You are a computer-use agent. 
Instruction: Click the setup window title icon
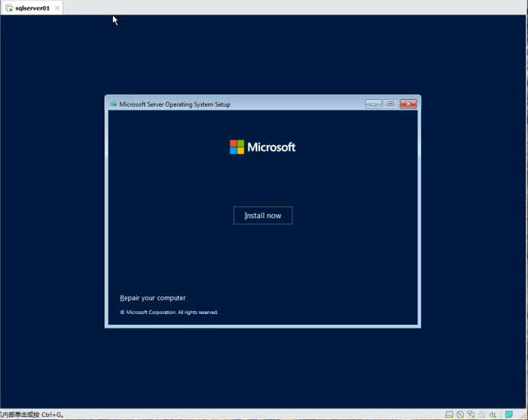pos(114,104)
